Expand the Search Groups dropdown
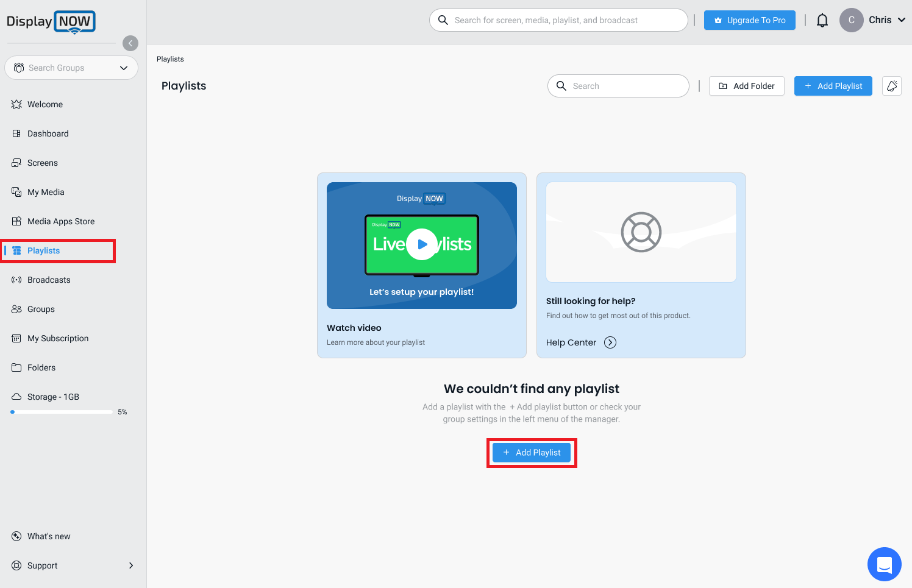The width and height of the screenshot is (912, 588). point(123,68)
